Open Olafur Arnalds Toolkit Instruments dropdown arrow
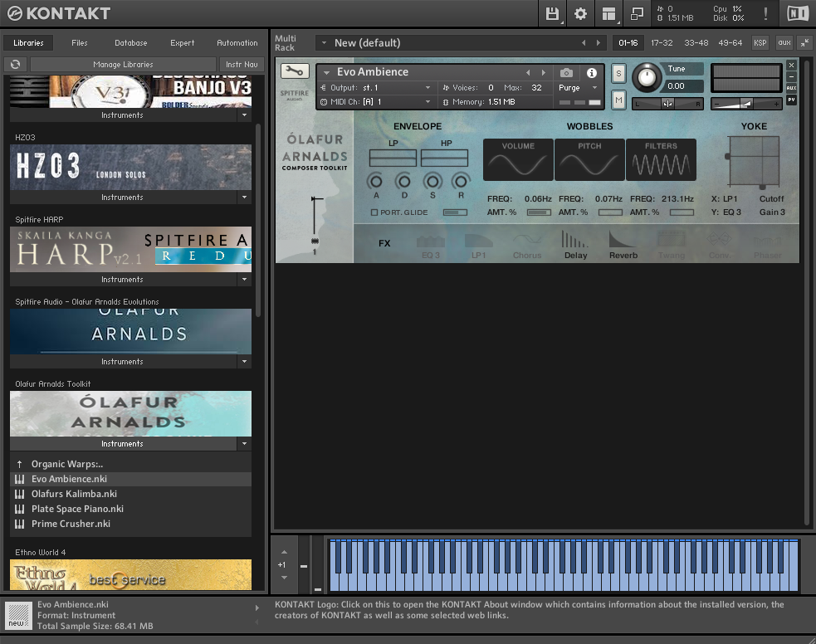Viewport: 816px width, 644px height. [244, 444]
